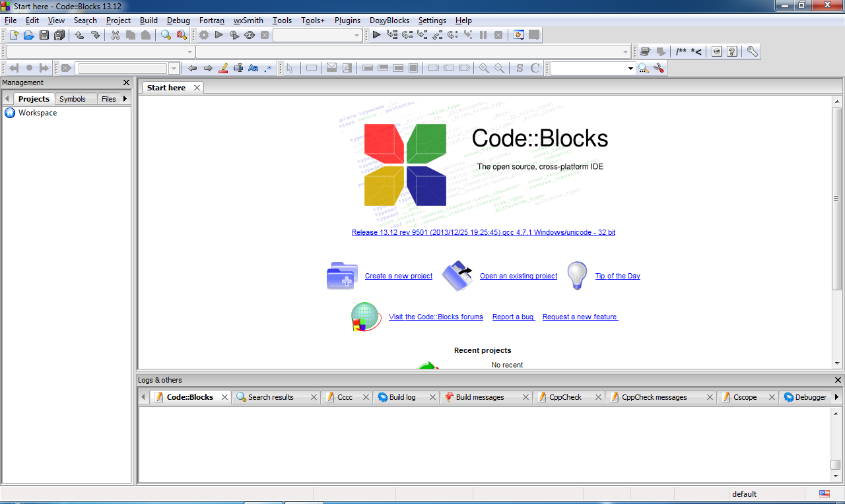Click the Run to cursor debug icon
This screenshot has width=845, height=504.
[x=392, y=35]
